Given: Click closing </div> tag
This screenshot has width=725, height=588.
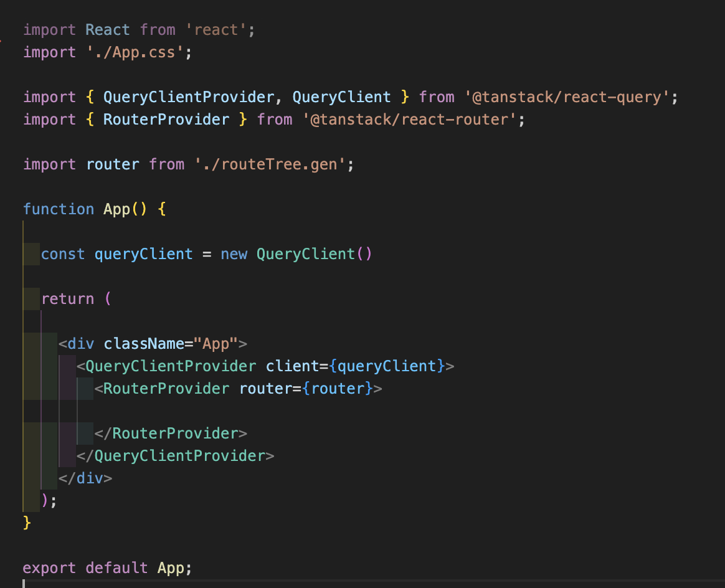Looking at the screenshot, I should point(85,478).
